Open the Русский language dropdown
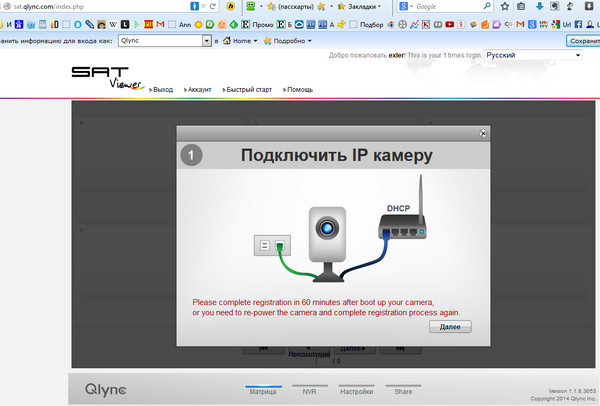This screenshot has height=406, width=600. click(x=533, y=56)
